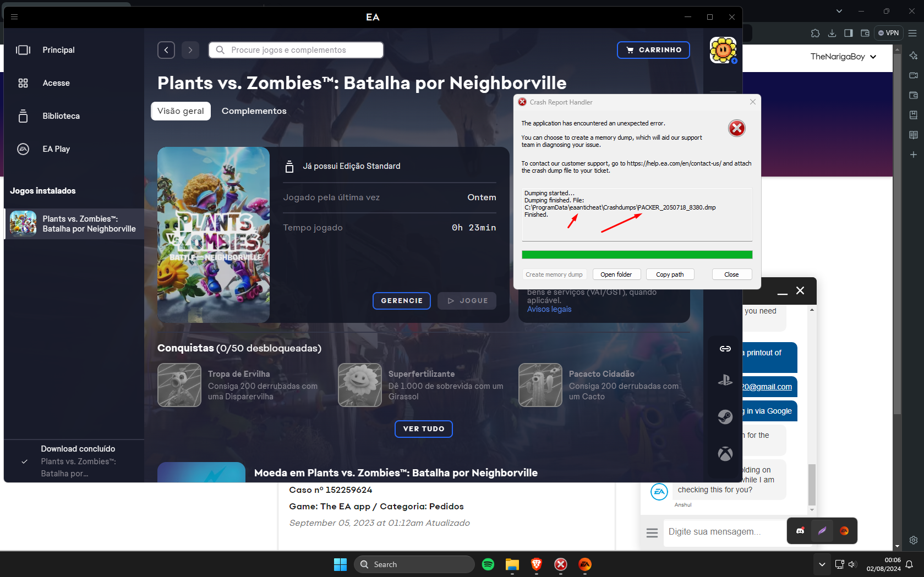Click the Steam icon in side panel
Screen dimensions: 924x577
tap(725, 417)
